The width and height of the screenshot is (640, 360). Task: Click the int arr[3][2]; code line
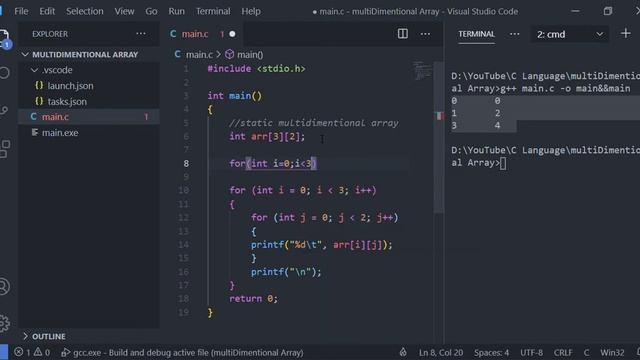pyautogui.click(x=267, y=136)
